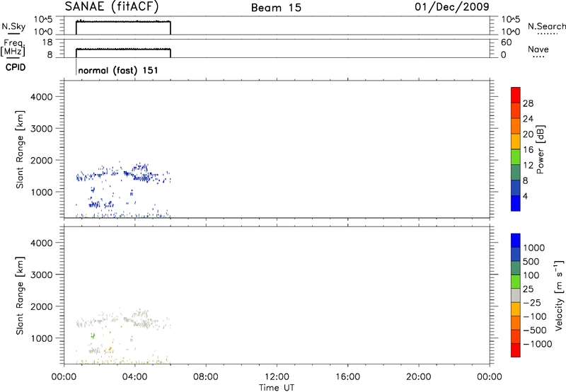This screenshot has width=566, height=392.
Task: Click the 12:00 time axis label
Action: coord(277,377)
